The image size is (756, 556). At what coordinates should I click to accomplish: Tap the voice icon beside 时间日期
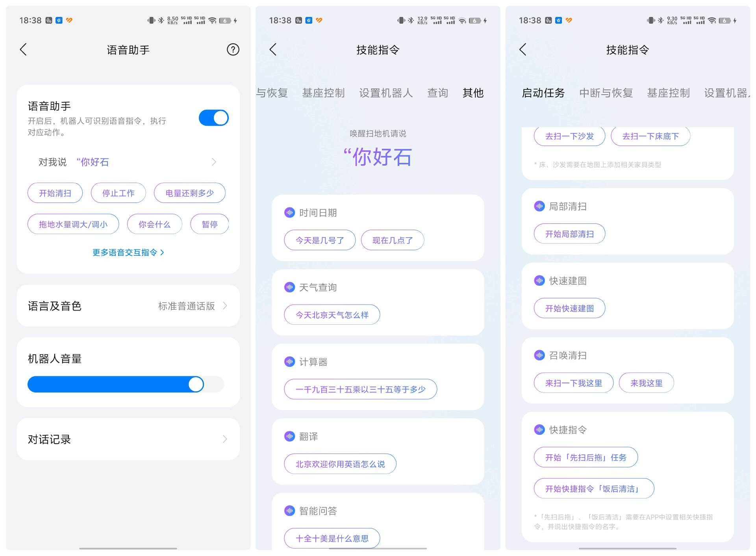[x=289, y=213]
